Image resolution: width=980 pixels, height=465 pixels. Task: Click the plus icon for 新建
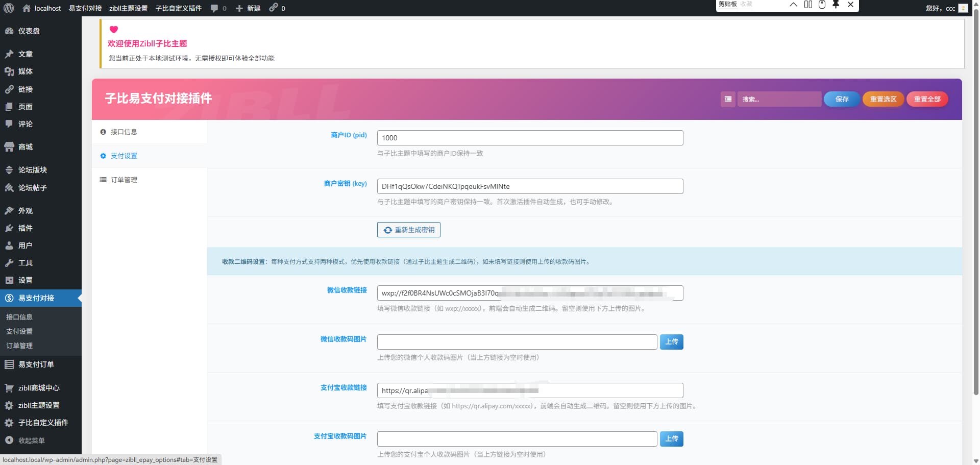coord(239,8)
